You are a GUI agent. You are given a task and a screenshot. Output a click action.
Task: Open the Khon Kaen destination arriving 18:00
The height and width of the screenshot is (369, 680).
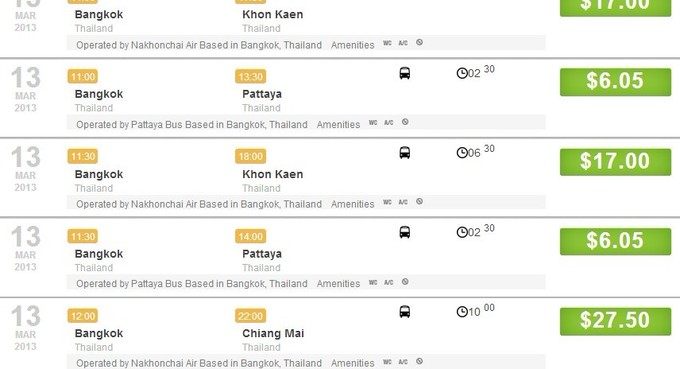pos(273,174)
